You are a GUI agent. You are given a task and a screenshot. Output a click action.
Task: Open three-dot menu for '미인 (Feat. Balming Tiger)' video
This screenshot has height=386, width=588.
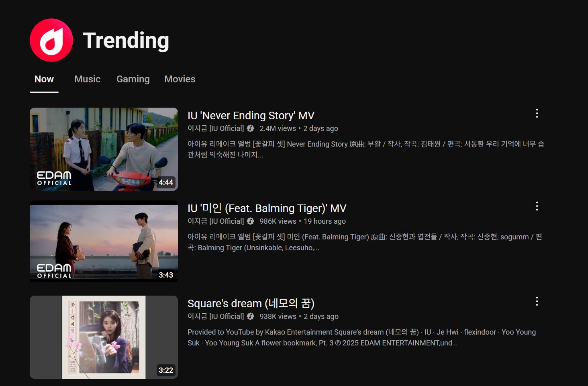pyautogui.click(x=537, y=206)
